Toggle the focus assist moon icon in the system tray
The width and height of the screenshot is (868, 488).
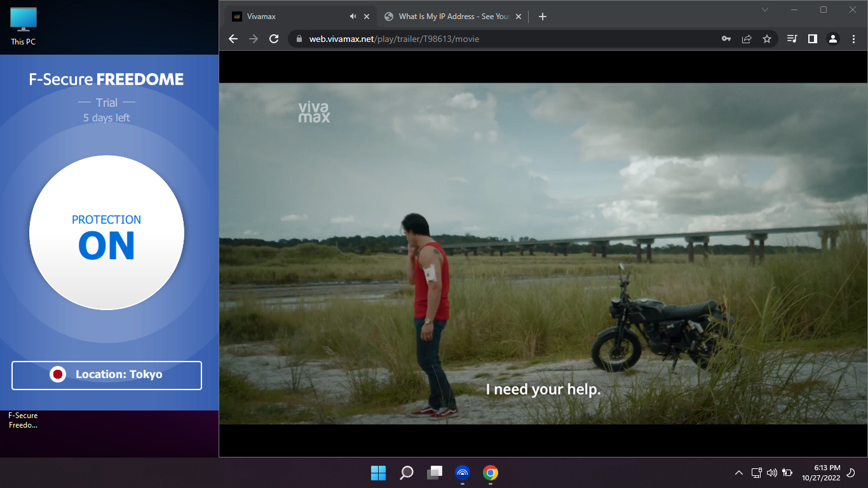pyautogui.click(x=851, y=473)
